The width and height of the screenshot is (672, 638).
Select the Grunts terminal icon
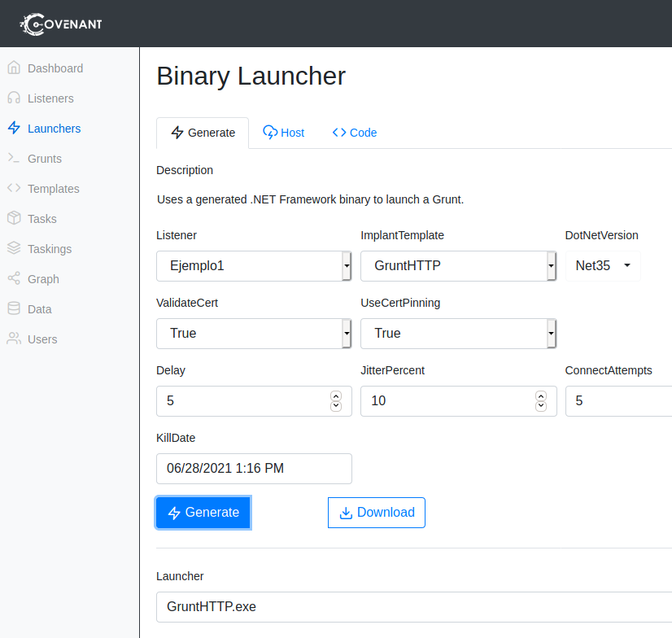[14, 159]
